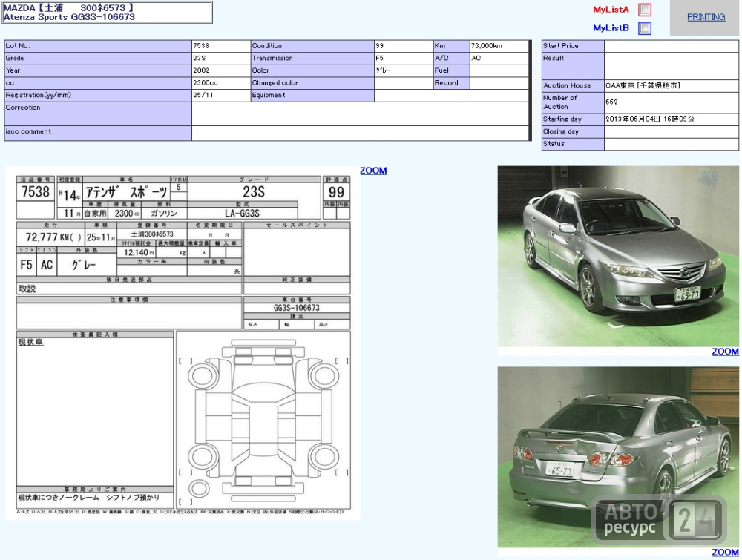This screenshot has width=742, height=560.
Task: Click the Fuel label
Action: pyautogui.click(x=441, y=70)
